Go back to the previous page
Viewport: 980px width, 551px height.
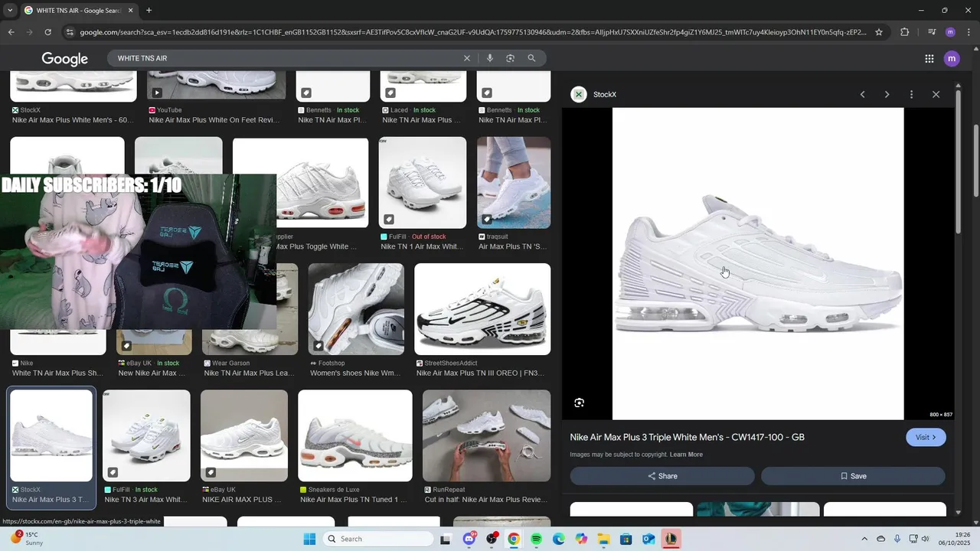click(11, 32)
